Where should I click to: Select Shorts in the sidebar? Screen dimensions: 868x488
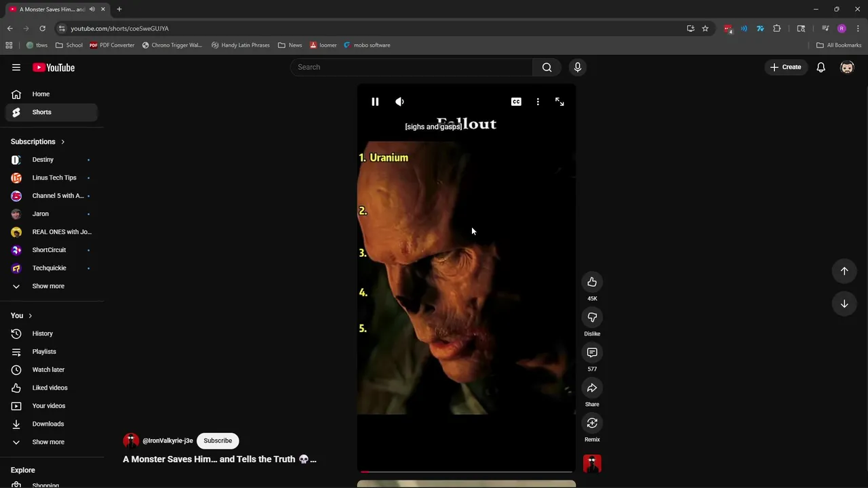pos(52,112)
